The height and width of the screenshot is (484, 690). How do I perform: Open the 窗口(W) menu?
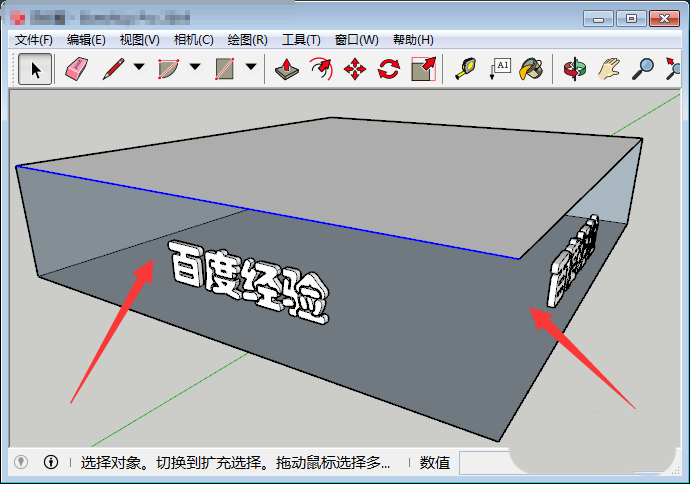tap(356, 40)
